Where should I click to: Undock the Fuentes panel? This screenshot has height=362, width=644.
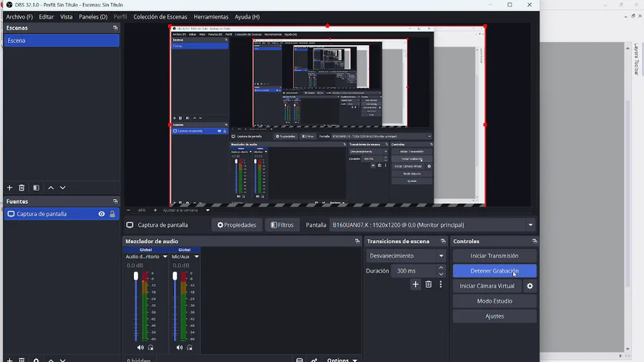(x=115, y=202)
